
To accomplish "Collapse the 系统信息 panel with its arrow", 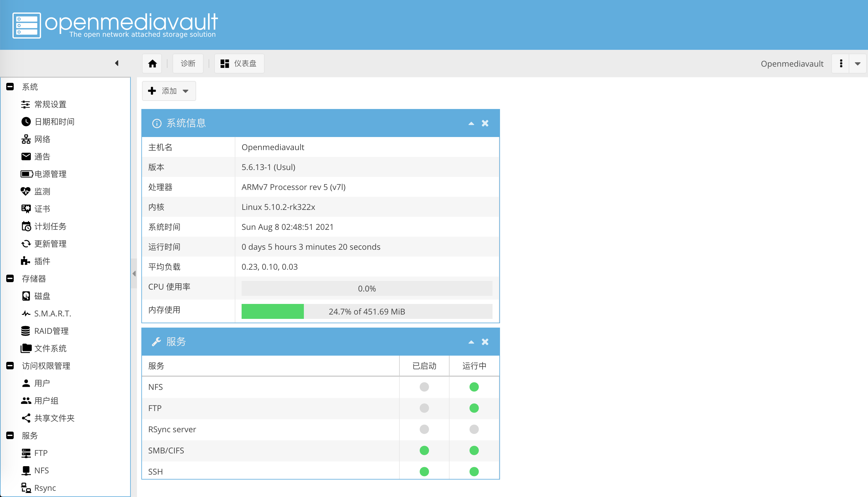I will click(x=471, y=123).
